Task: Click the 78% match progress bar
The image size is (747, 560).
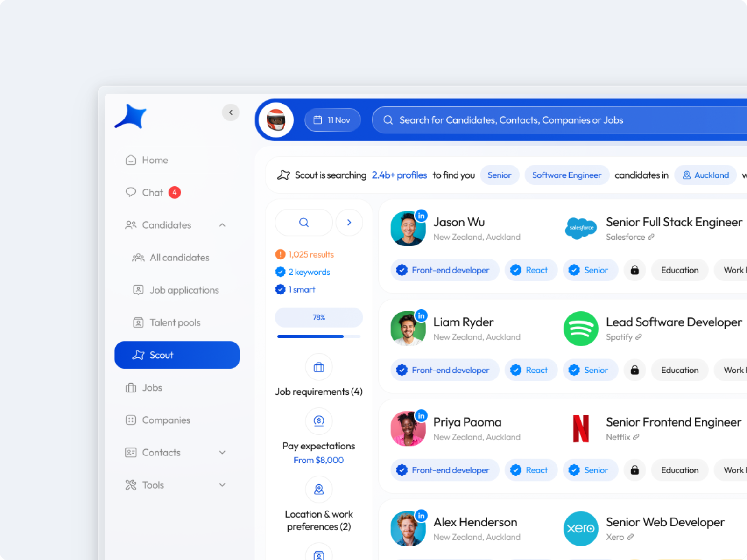Action: [319, 317]
